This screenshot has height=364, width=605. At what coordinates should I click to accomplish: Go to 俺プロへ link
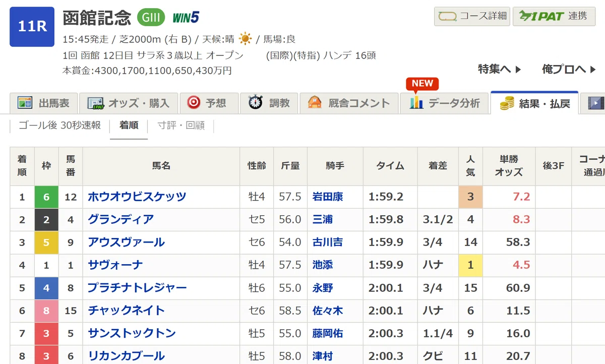coord(569,69)
